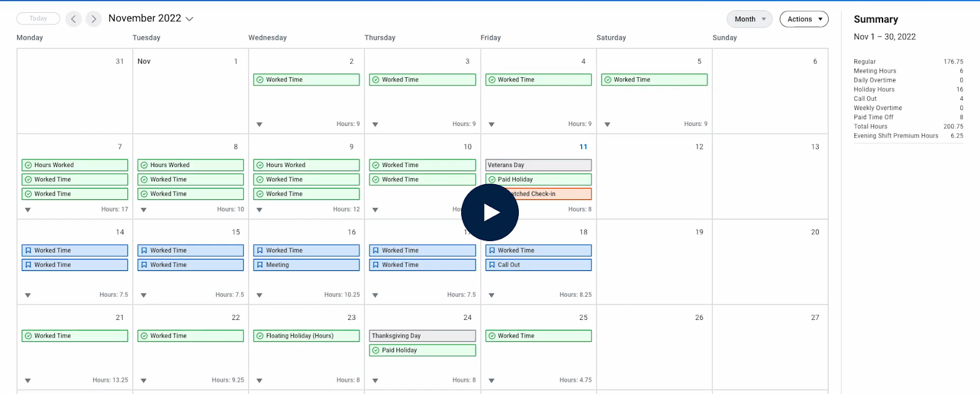Image resolution: width=980 pixels, height=394 pixels.
Task: Open the Thanksgiving Day event
Action: click(423, 336)
